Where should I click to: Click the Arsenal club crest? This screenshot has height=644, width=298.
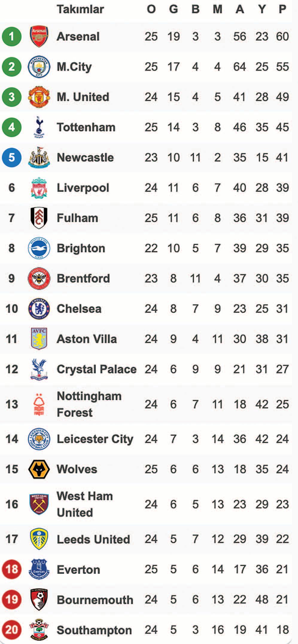click(x=39, y=36)
